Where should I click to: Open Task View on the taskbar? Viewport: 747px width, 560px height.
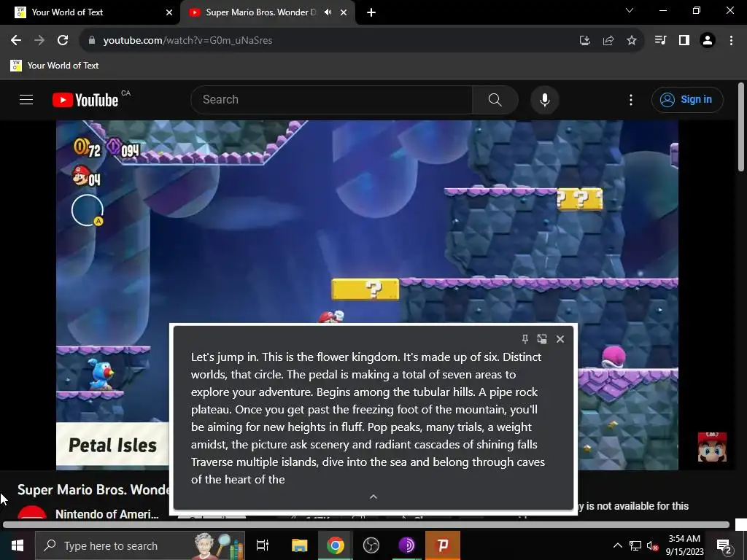click(263, 545)
